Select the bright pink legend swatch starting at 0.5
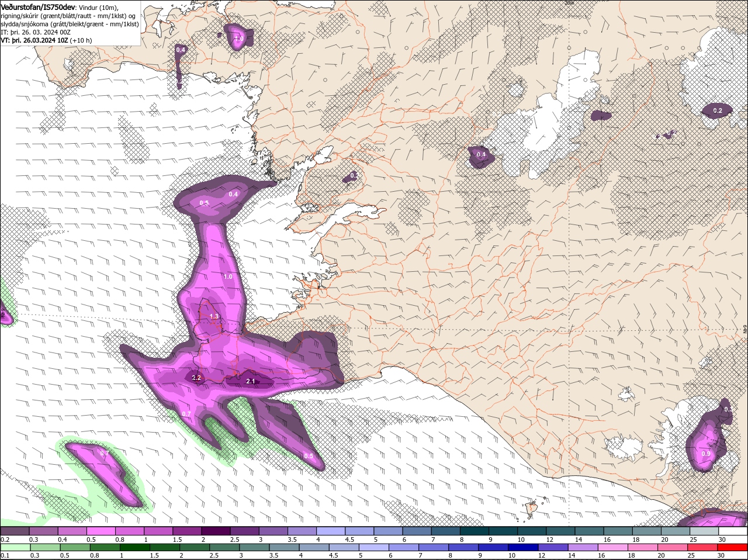 pos(101,531)
